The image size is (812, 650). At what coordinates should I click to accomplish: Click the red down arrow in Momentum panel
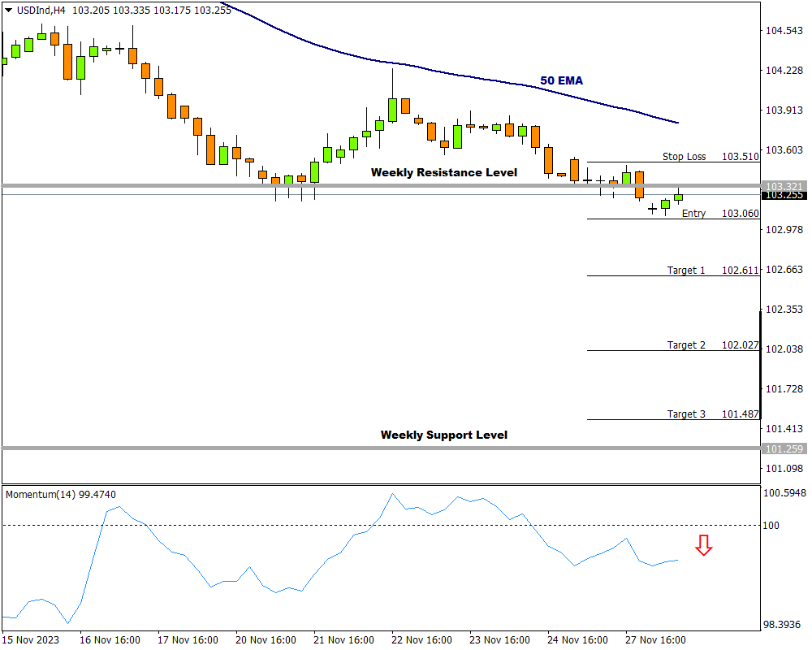pyautogui.click(x=703, y=545)
